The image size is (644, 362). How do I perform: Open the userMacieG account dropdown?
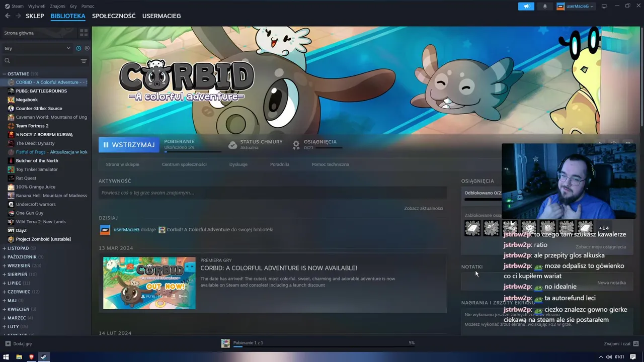point(575,6)
